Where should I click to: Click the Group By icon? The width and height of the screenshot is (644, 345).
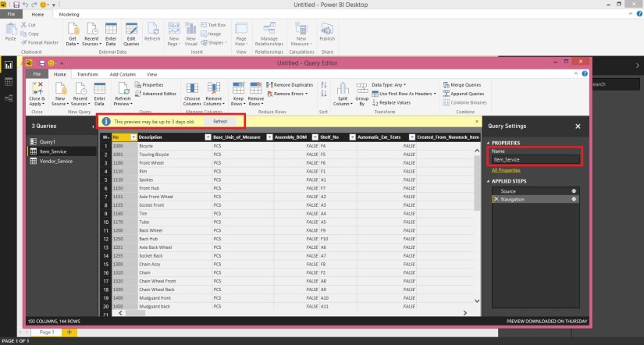coord(362,88)
